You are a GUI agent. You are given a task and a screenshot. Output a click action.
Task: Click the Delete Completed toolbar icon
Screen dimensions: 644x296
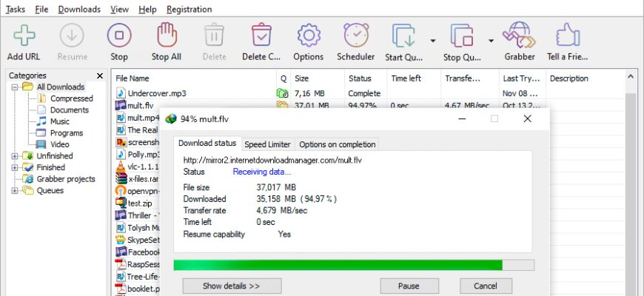coord(261,36)
